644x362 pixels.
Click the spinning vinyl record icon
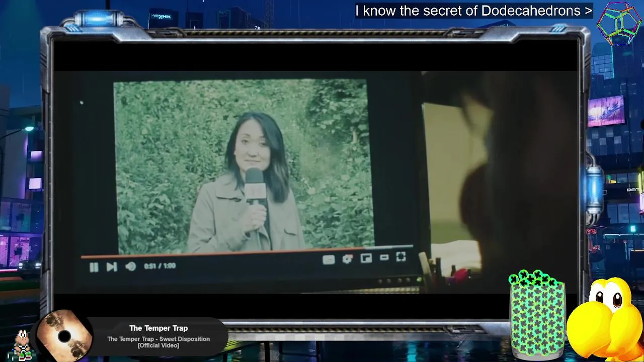(64, 336)
